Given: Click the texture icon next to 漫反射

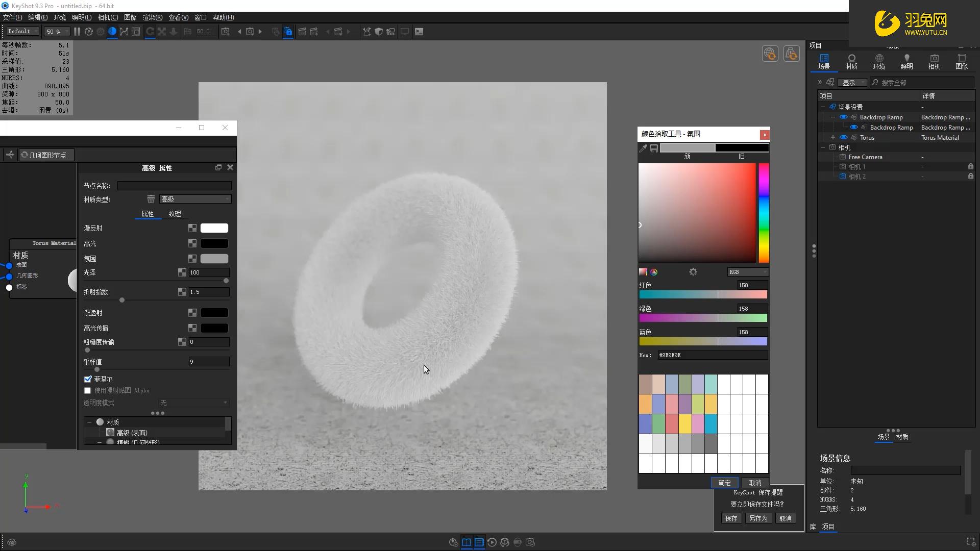Looking at the screenshot, I should coord(192,228).
